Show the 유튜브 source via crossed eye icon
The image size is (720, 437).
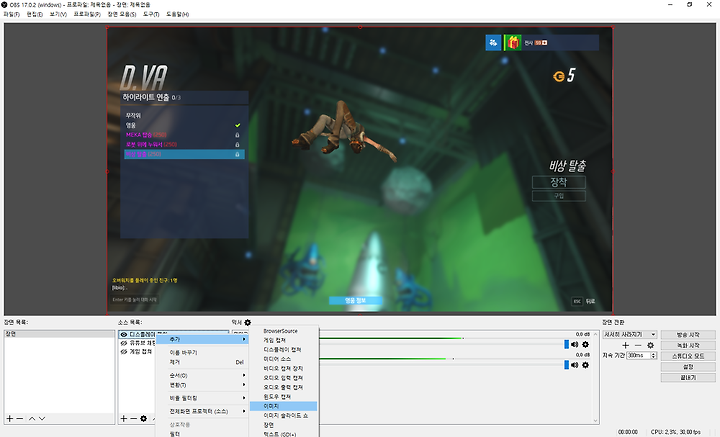(x=124, y=343)
